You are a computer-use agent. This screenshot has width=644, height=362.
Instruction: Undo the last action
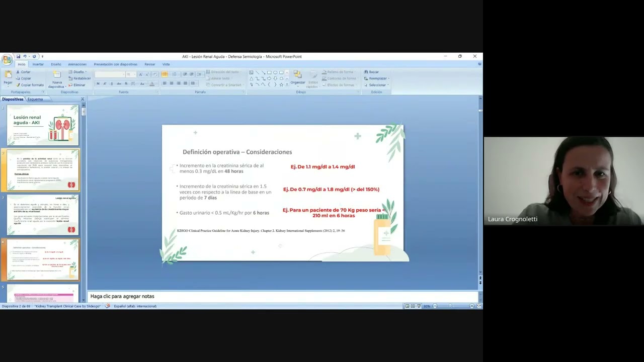coord(24,56)
